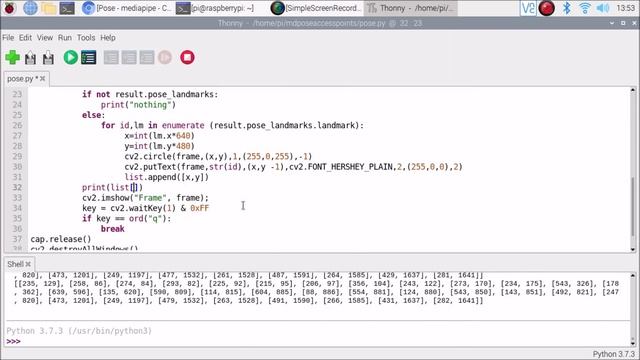Click editor scrollbar up arrow
This screenshot has width=640, height=360.
click(x=633, y=90)
